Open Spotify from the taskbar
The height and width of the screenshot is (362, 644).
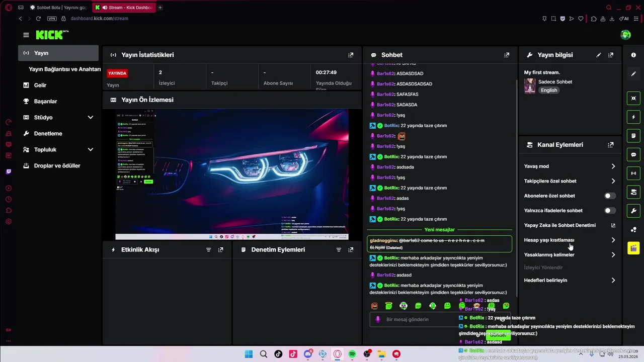pyautogui.click(x=352, y=354)
